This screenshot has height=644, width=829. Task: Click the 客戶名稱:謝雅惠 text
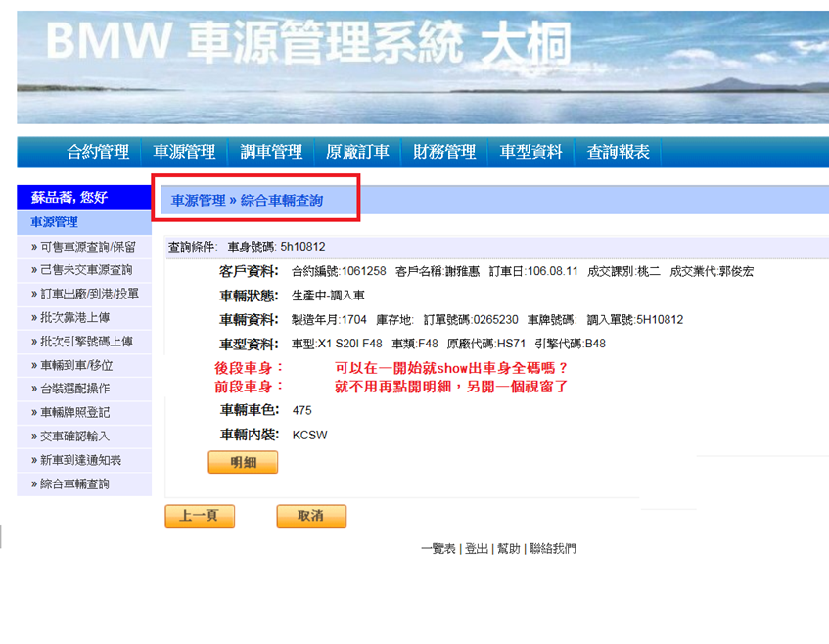[438, 271]
